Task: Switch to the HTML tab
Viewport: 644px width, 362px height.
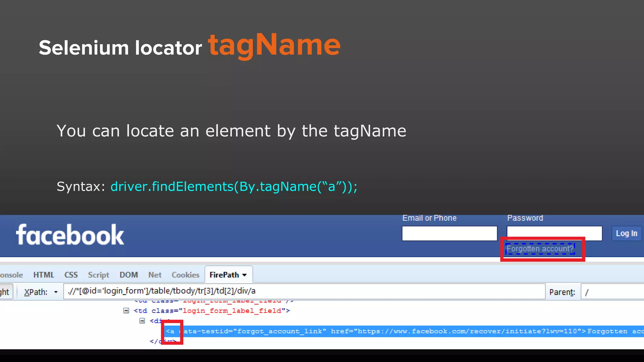Action: [x=43, y=275]
